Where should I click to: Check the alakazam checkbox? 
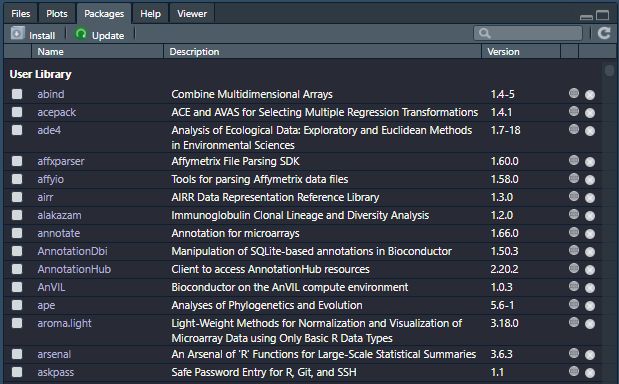pyautogui.click(x=17, y=215)
